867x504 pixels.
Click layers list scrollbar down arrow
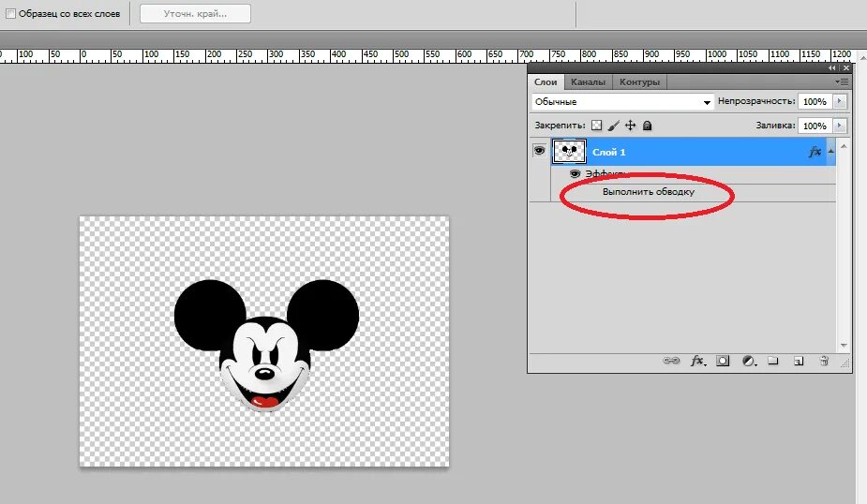click(x=844, y=346)
